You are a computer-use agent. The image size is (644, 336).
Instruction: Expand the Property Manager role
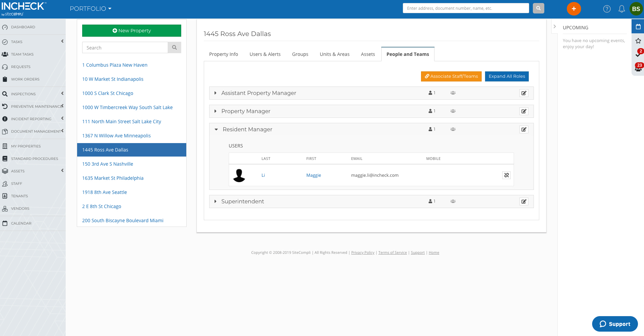(x=216, y=111)
